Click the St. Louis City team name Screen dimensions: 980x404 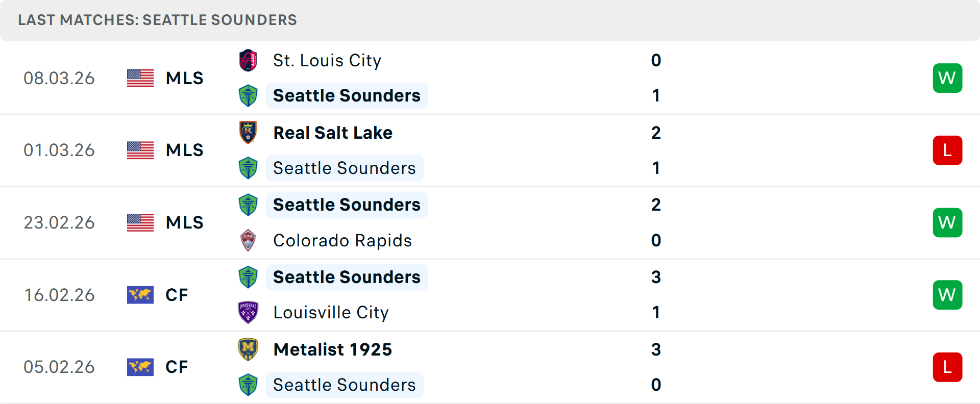tap(327, 60)
